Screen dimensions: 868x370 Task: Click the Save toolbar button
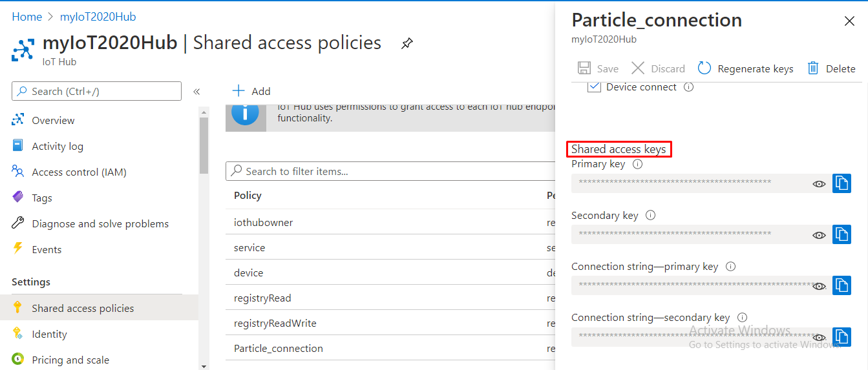pyautogui.click(x=598, y=68)
